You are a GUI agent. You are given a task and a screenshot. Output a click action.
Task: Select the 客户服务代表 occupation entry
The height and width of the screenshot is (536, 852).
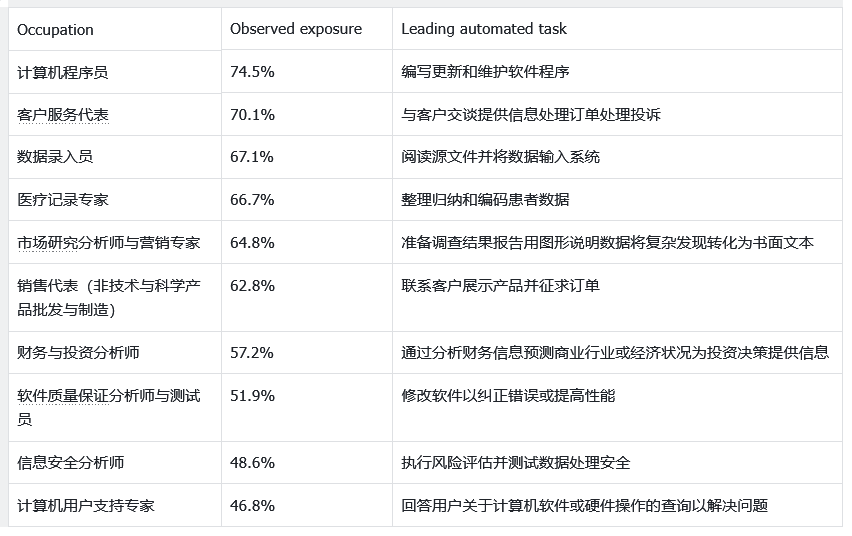pyautogui.click(x=63, y=115)
